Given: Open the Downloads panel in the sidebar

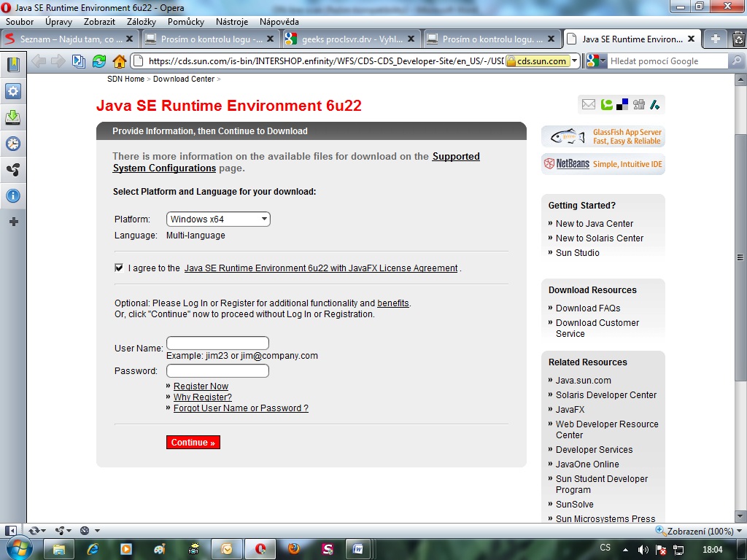Looking at the screenshot, I should click(13, 117).
